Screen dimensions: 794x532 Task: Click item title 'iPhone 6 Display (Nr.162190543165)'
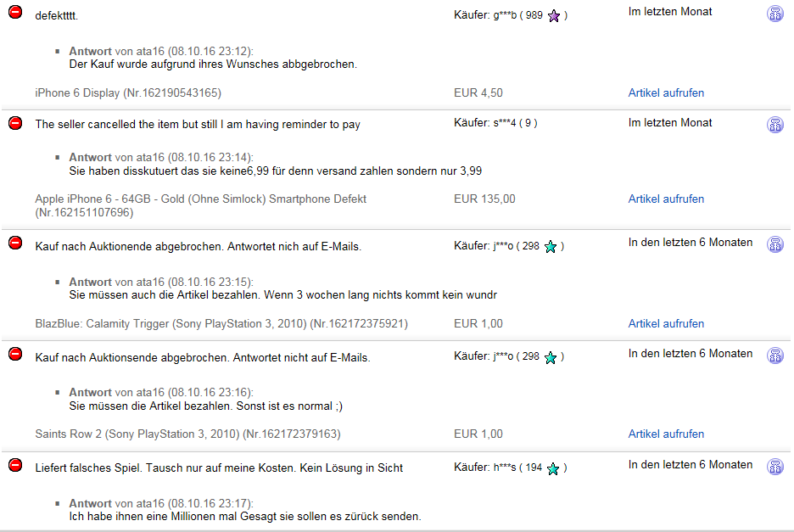[128, 92]
